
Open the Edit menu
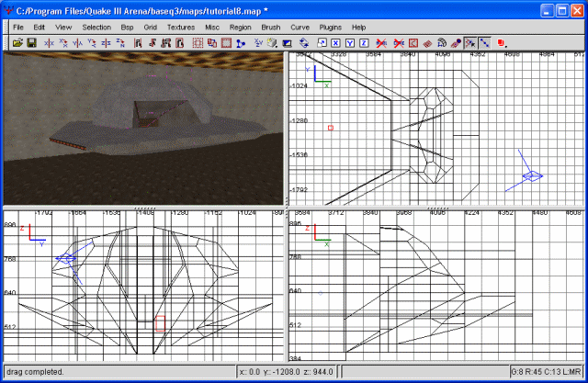click(39, 28)
